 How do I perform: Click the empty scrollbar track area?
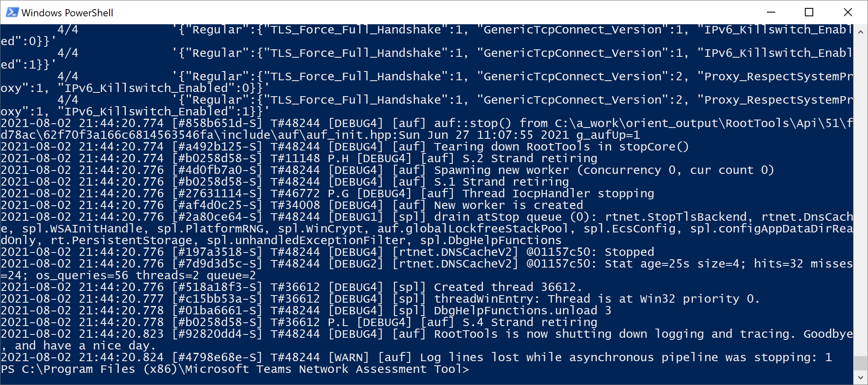pos(860,196)
